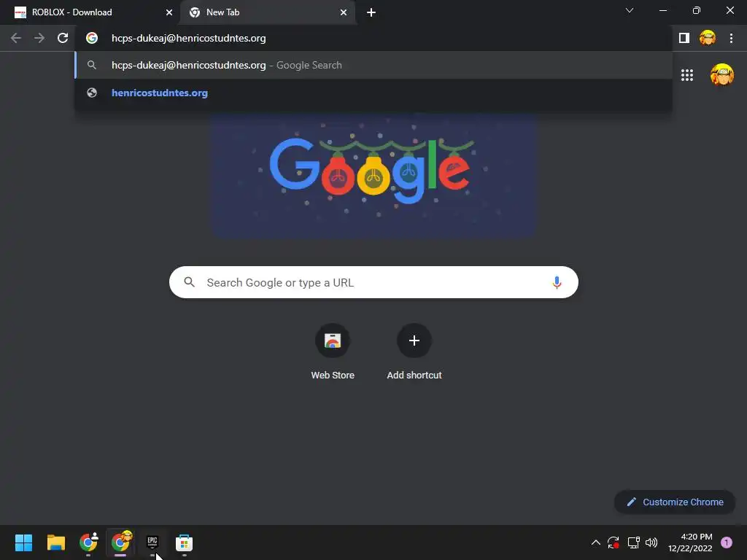Click the profile avatar in Chrome toolbar
The width and height of the screenshot is (747, 560).
[708, 38]
